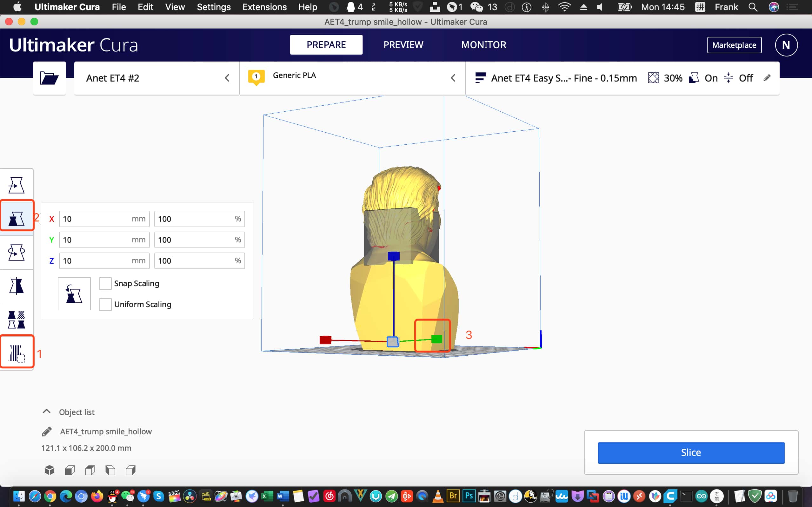Click the extruder 1 material icon
This screenshot has height=507, width=812.
click(256, 77)
